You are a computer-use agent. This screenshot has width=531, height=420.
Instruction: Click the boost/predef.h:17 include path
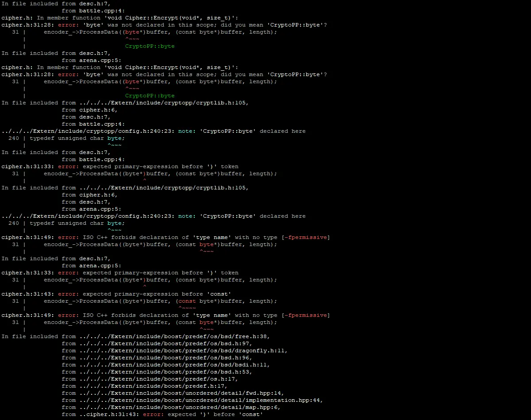point(154,386)
